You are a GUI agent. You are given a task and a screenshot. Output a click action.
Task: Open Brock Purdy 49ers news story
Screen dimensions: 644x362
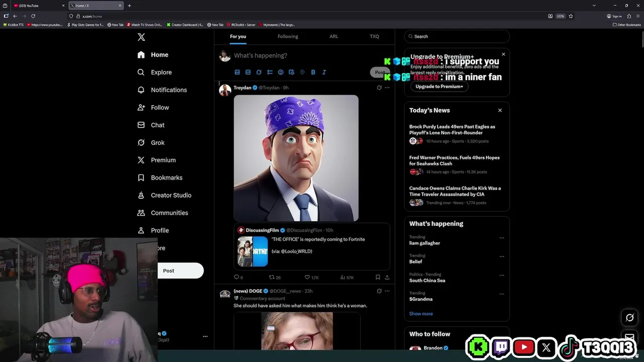pos(457,135)
